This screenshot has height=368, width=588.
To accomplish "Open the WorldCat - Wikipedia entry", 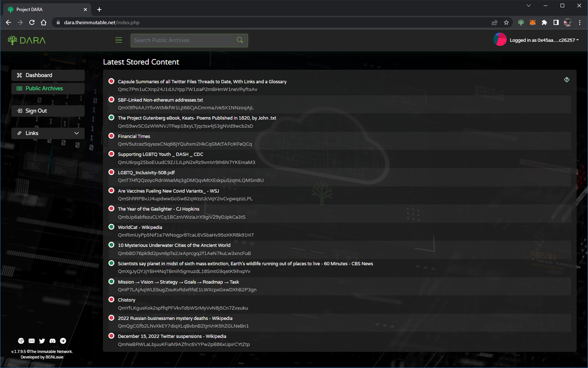I will 140,227.
